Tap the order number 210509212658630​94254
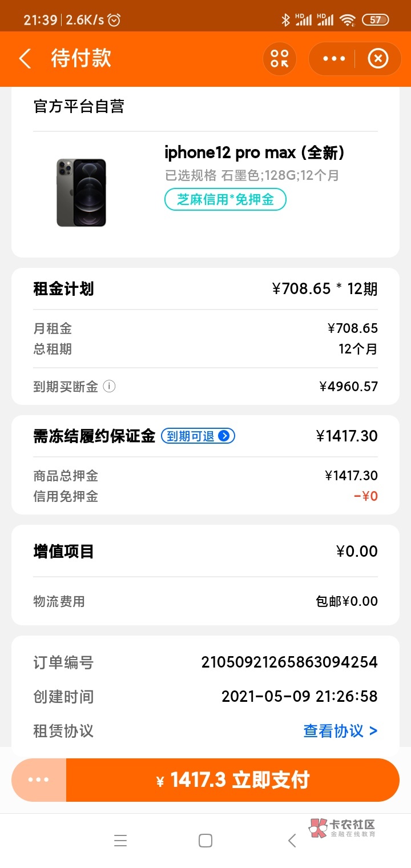The height and width of the screenshot is (868, 411). [x=289, y=662]
